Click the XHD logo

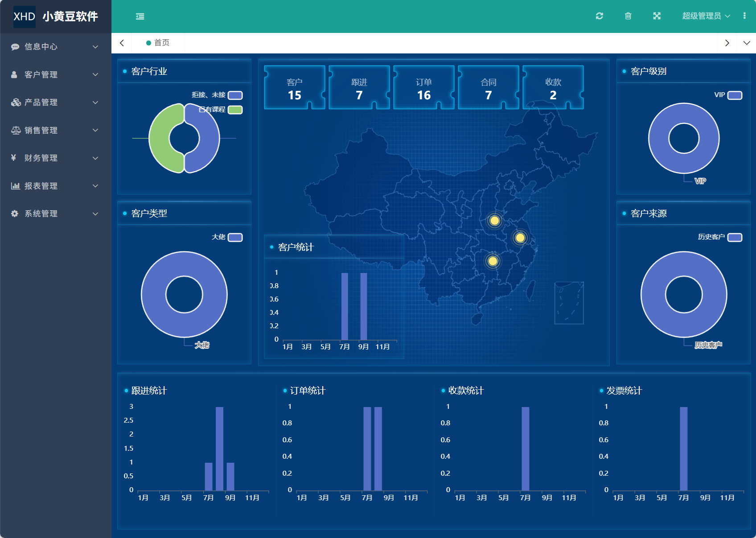click(25, 16)
